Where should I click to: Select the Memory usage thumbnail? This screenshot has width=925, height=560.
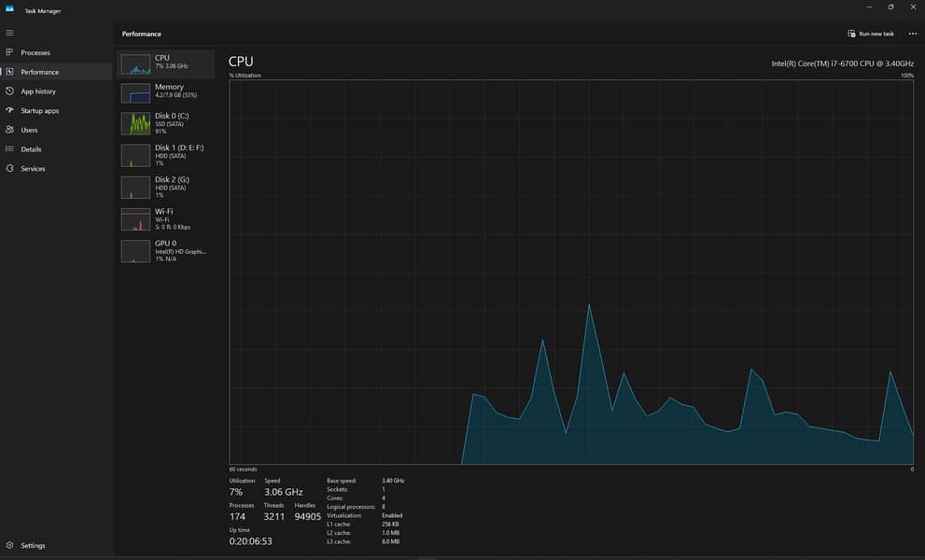[135, 93]
